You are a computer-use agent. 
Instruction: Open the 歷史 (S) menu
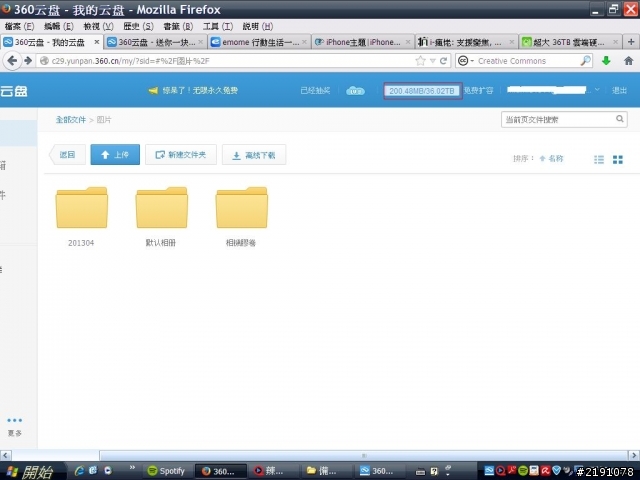coord(138,27)
